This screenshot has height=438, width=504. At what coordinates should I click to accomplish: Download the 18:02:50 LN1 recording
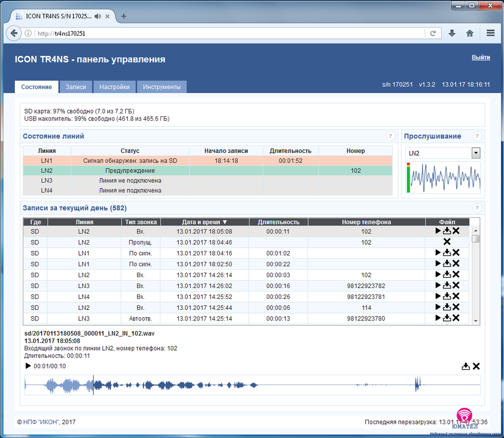(x=447, y=263)
